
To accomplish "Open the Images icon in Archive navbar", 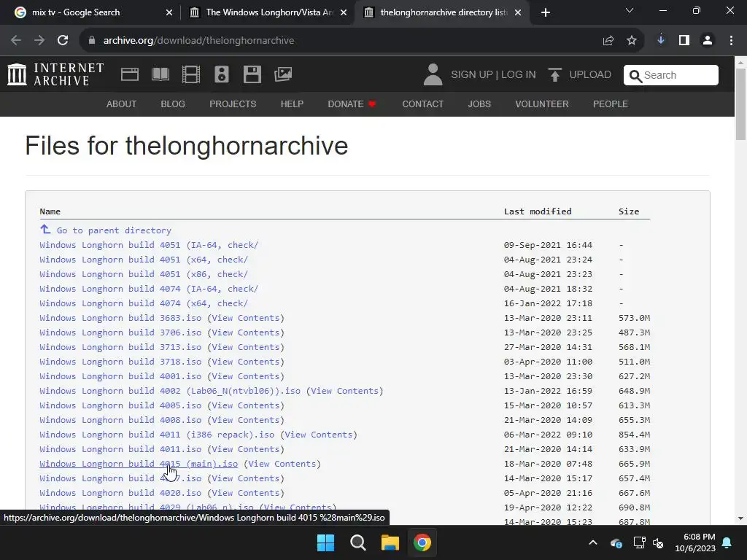I will (x=283, y=74).
